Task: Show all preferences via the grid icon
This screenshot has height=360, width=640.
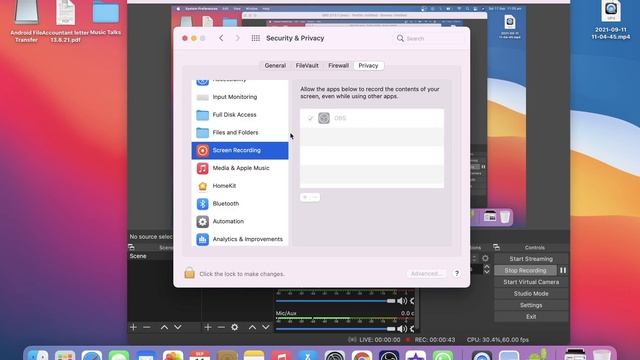Action: click(x=256, y=38)
